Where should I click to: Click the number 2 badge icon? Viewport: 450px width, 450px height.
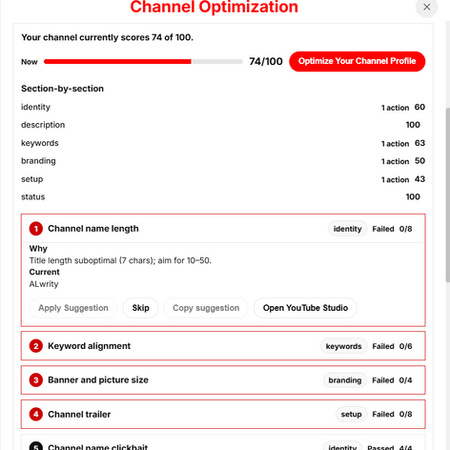(x=36, y=346)
